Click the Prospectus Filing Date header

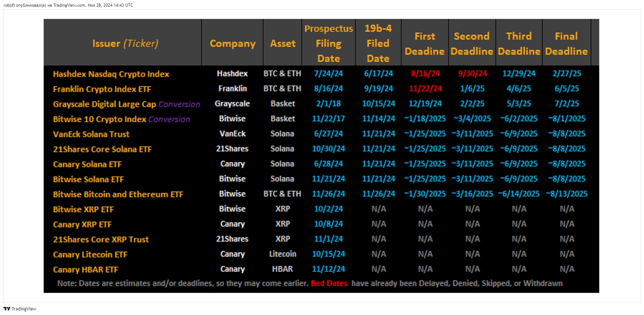point(328,43)
